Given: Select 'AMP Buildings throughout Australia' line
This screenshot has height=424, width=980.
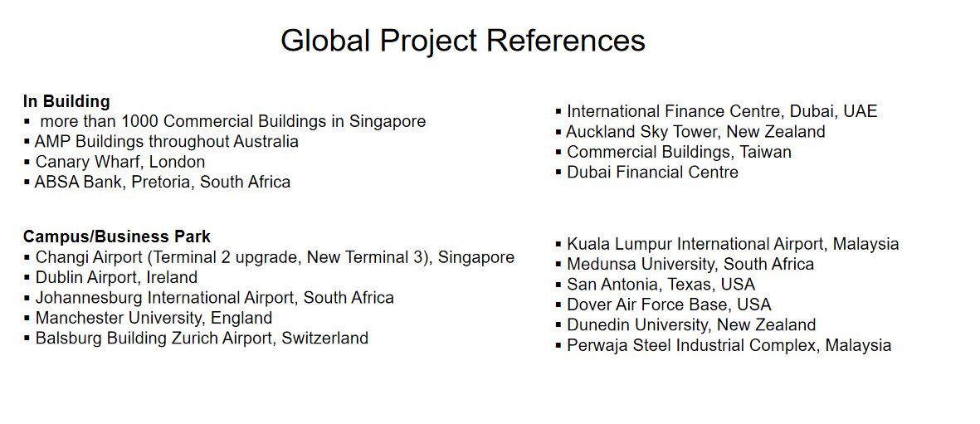Looking at the screenshot, I should 166,141.
